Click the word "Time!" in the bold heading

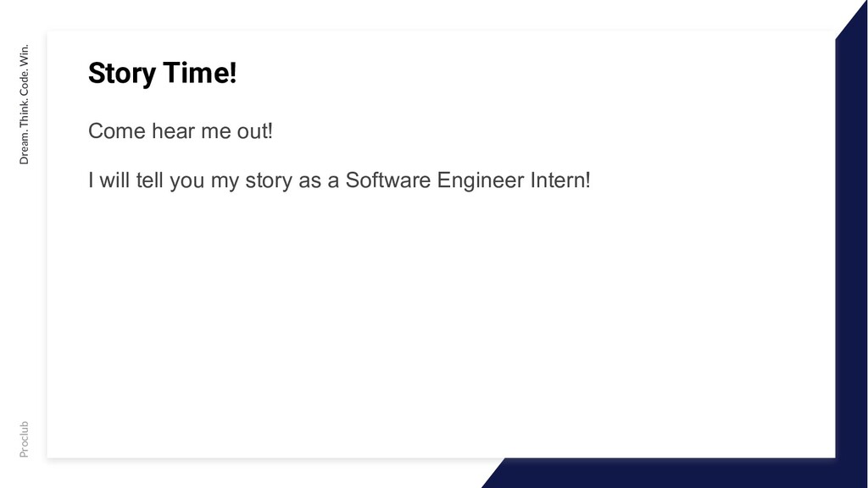coord(200,73)
